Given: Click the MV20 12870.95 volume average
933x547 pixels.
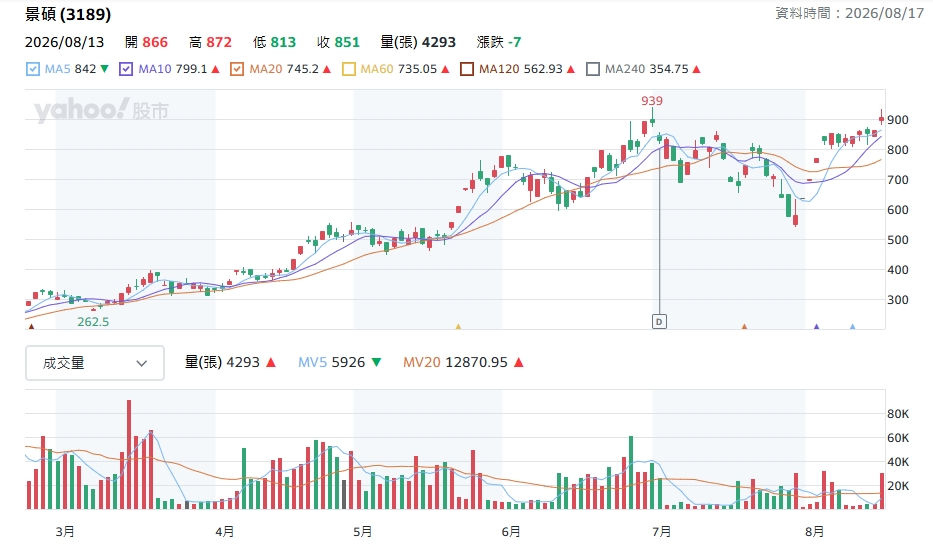Looking at the screenshot, I should pos(455,362).
